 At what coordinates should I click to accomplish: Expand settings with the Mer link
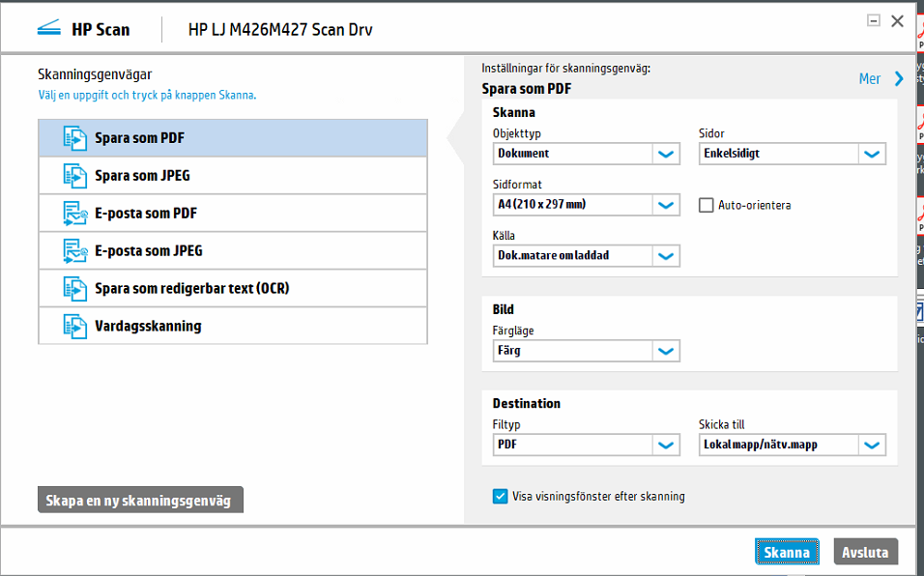[869, 78]
